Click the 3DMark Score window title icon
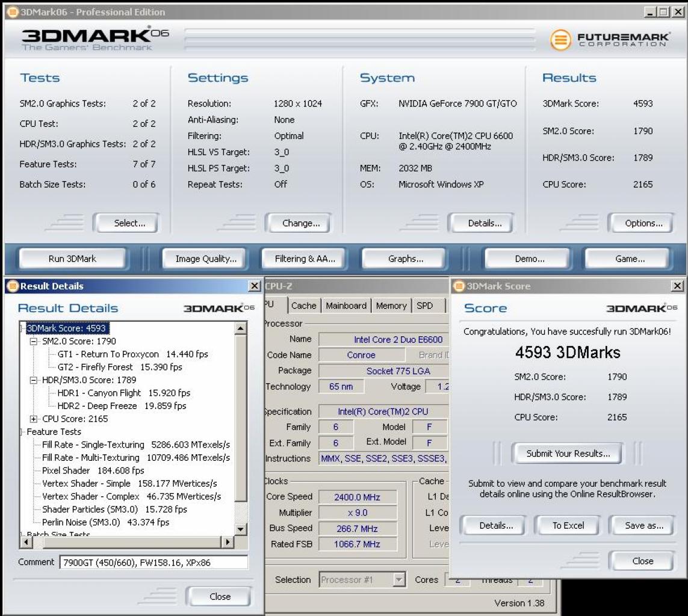This screenshot has height=616, width=688. [459, 286]
